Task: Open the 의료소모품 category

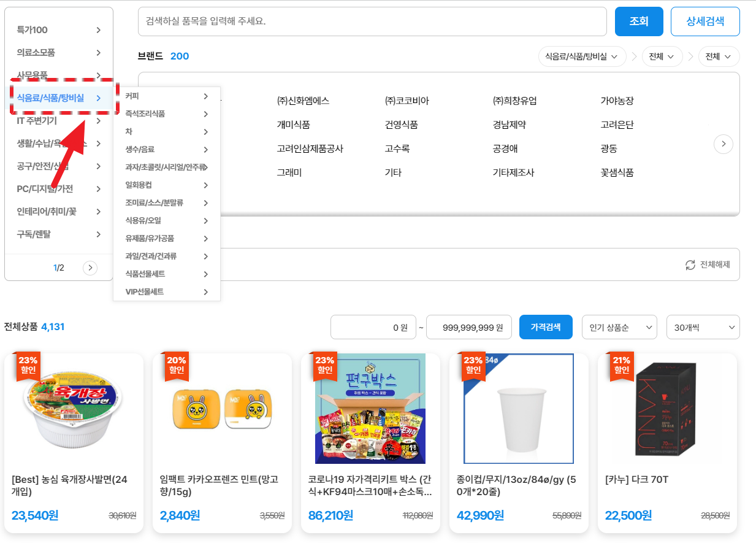Action: [36, 53]
